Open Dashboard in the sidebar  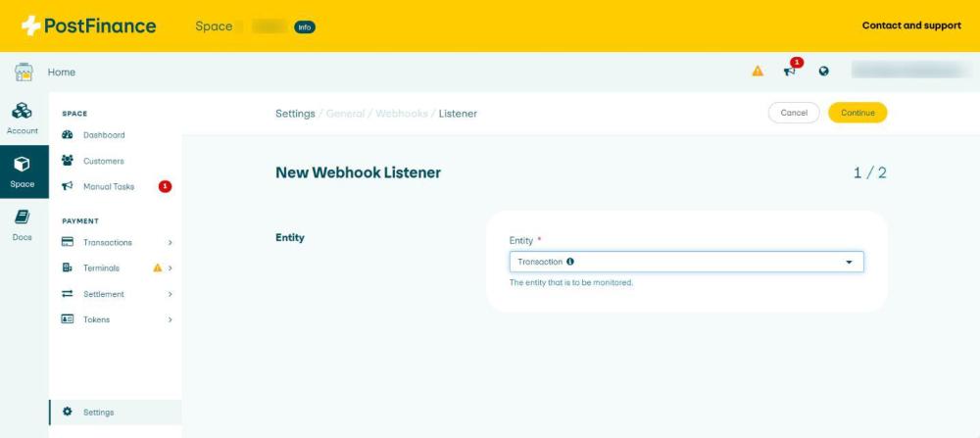coord(104,135)
